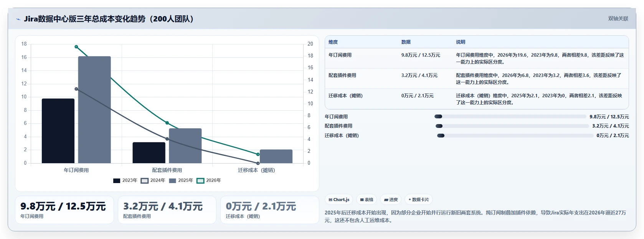Image resolution: width=644 pixels, height=239 pixels.
Task: Click the 配套插件费用 x-axis label
Action: point(167,170)
